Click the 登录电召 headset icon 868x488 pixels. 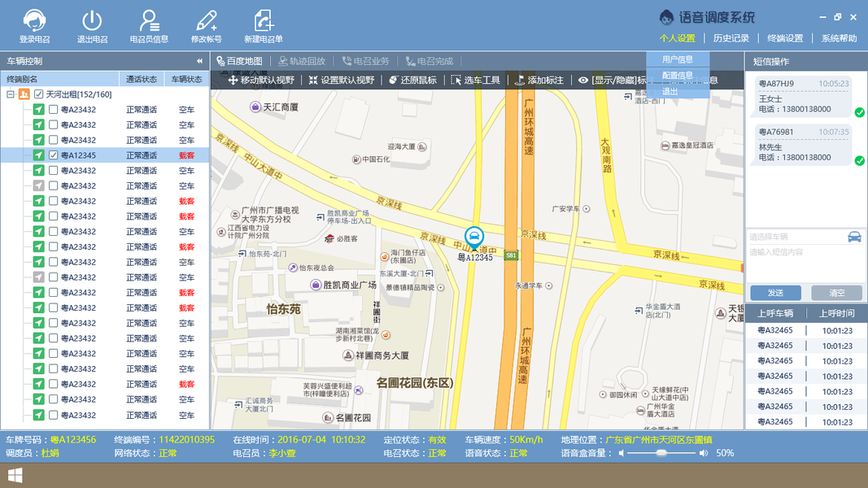[34, 22]
